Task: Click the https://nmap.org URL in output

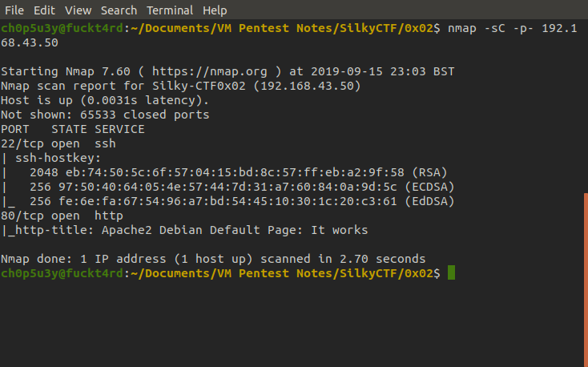Action: coord(210,71)
